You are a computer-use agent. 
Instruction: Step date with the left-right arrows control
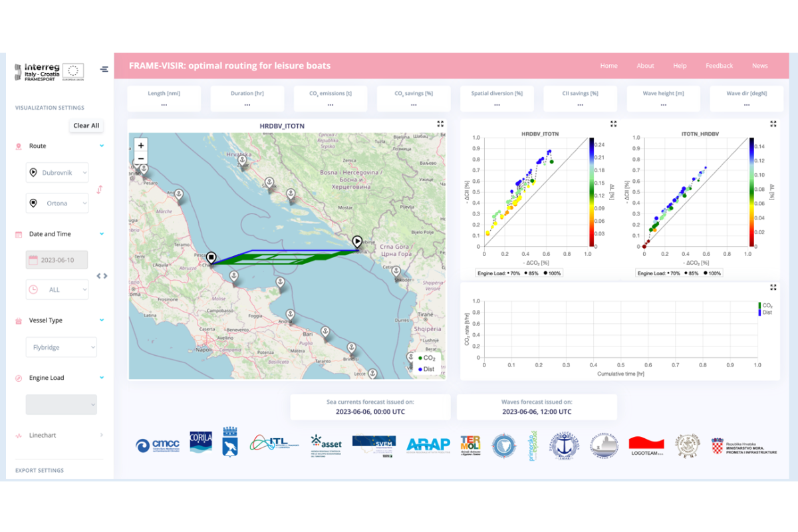102,276
